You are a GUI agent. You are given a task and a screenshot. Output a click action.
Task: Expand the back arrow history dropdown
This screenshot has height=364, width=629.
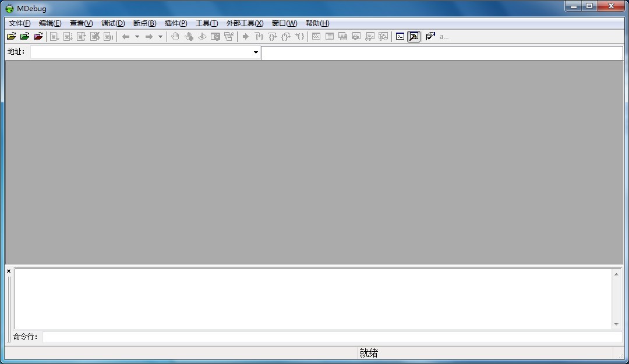137,37
